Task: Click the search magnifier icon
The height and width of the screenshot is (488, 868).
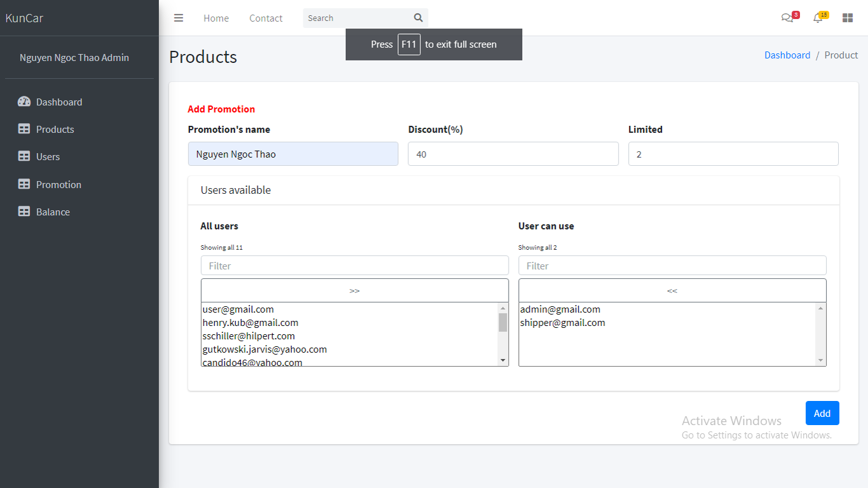Action: point(418,18)
